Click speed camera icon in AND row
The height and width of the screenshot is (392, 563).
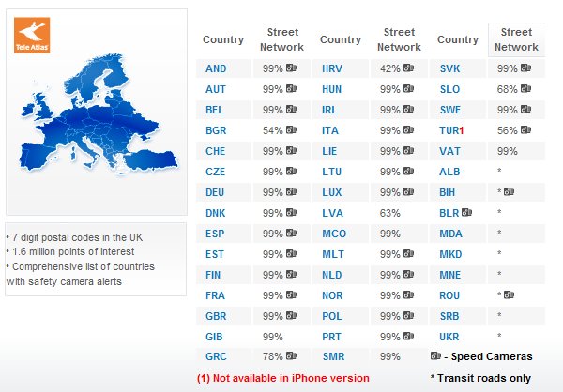click(292, 68)
